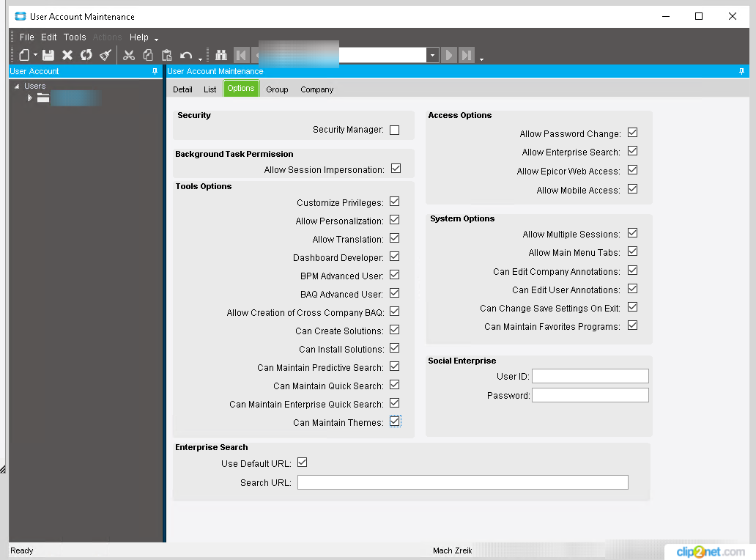
Task: Click the Save disk icon
Action: pos(48,55)
